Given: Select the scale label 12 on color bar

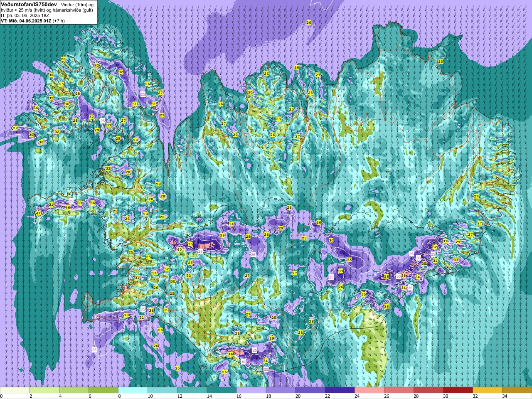Looking at the screenshot, I should pos(180,396).
